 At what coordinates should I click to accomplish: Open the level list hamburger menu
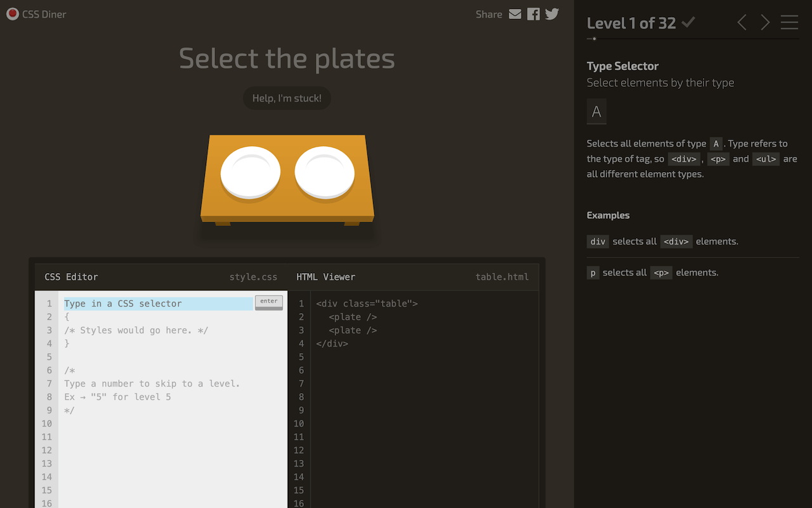click(789, 22)
